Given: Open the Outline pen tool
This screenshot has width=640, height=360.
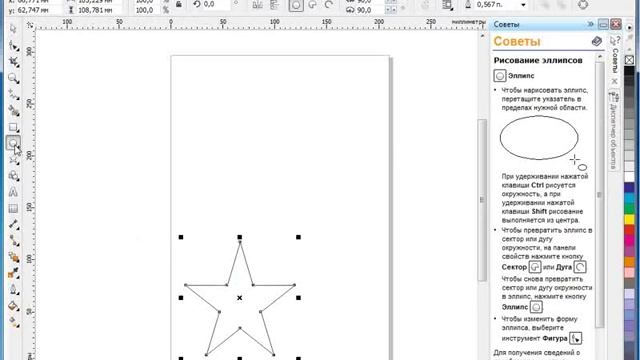Looking at the screenshot, I should coord(13,290).
